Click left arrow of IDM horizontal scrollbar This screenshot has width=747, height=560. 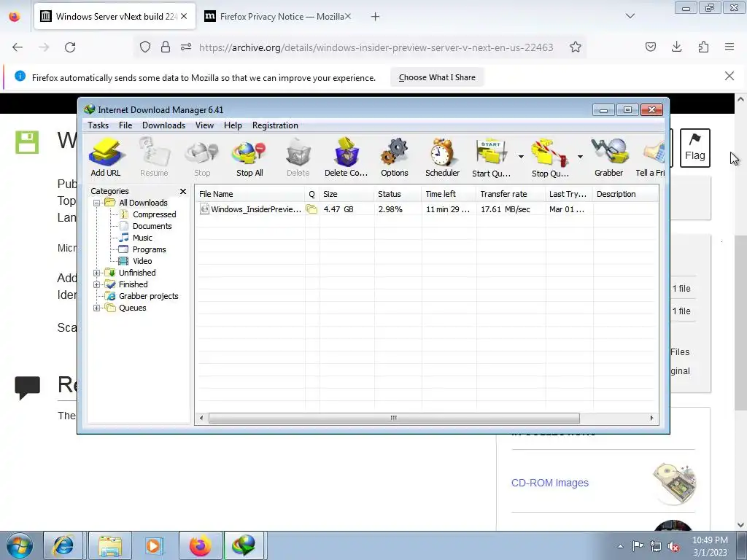click(201, 418)
